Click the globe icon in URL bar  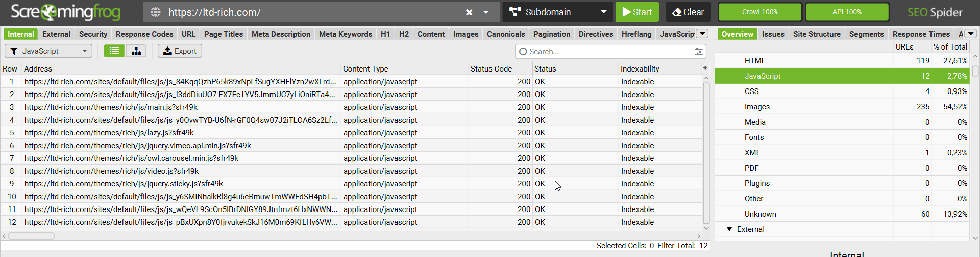coord(156,12)
